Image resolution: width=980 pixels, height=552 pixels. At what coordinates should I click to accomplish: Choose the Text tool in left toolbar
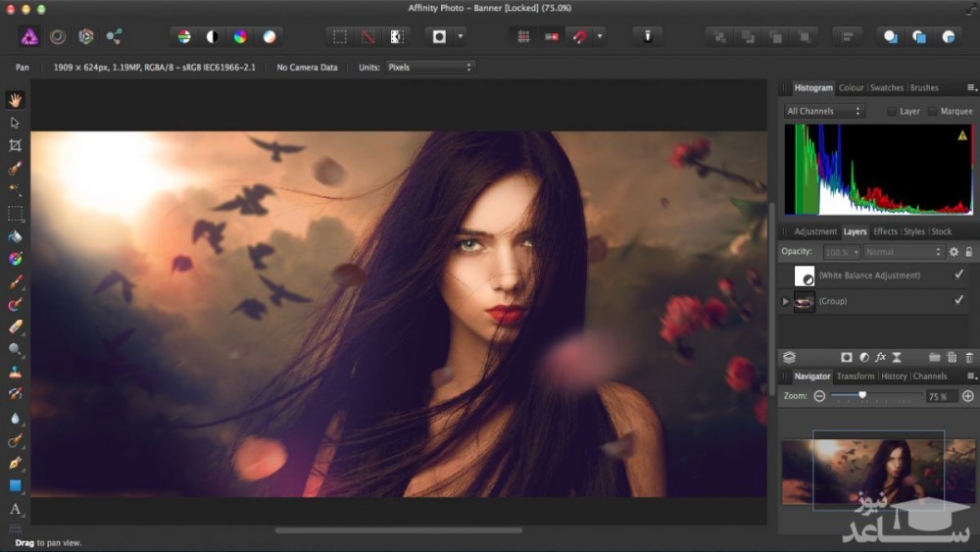point(15,509)
